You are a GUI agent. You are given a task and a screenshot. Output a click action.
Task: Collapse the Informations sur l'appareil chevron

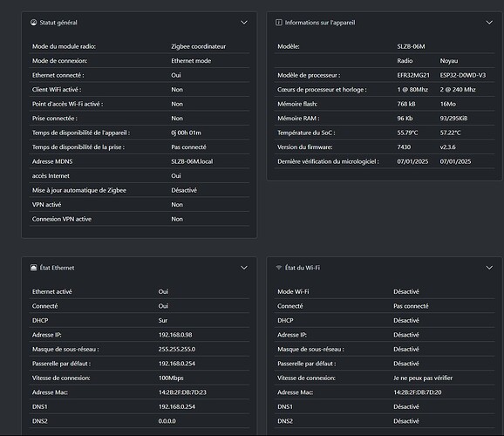489,23
